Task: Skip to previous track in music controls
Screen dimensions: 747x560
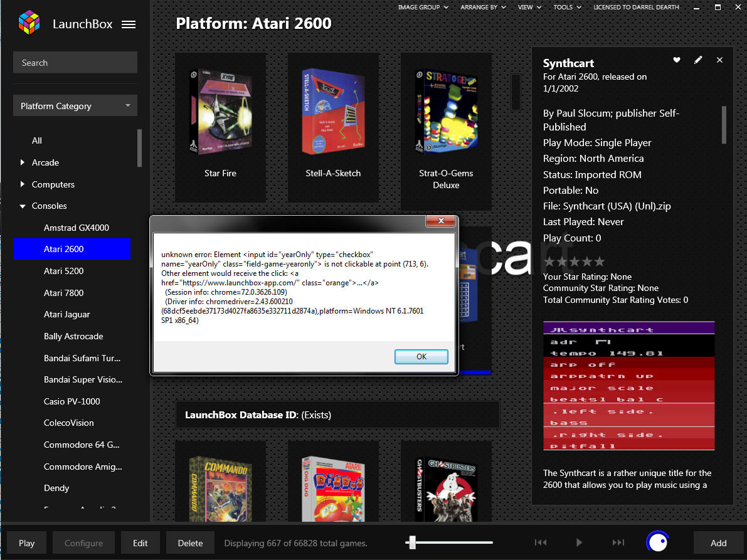Action: click(540, 542)
